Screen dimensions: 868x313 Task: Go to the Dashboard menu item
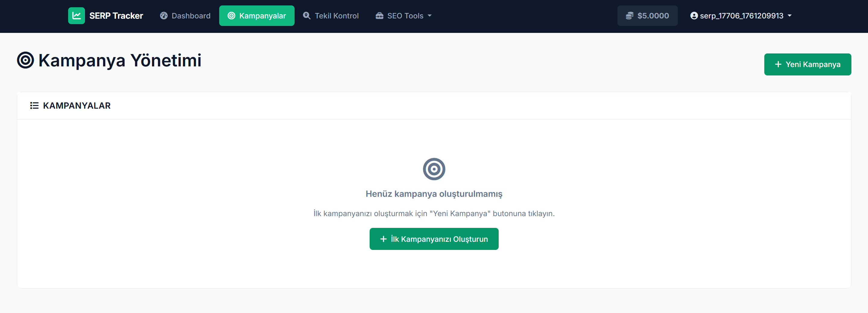tap(185, 16)
